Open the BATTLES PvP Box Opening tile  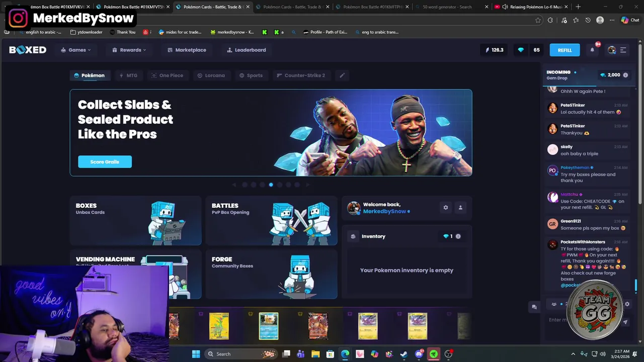tap(271, 221)
